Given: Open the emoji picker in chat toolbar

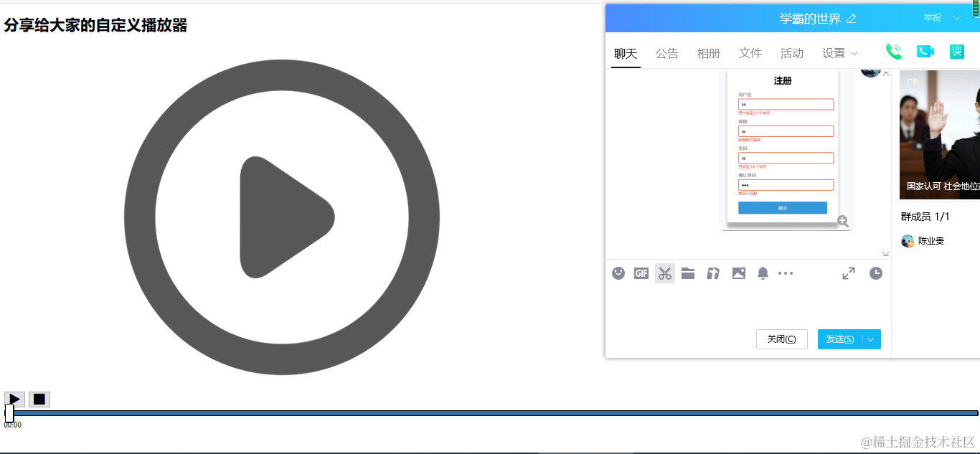Looking at the screenshot, I should coord(618,273).
